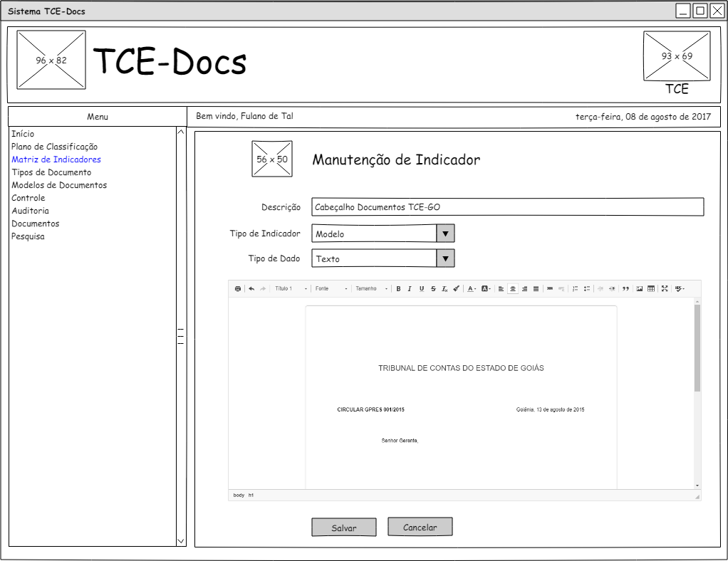This screenshot has height=561, width=728.
Task: Open the text color picker
Action: pos(472,289)
